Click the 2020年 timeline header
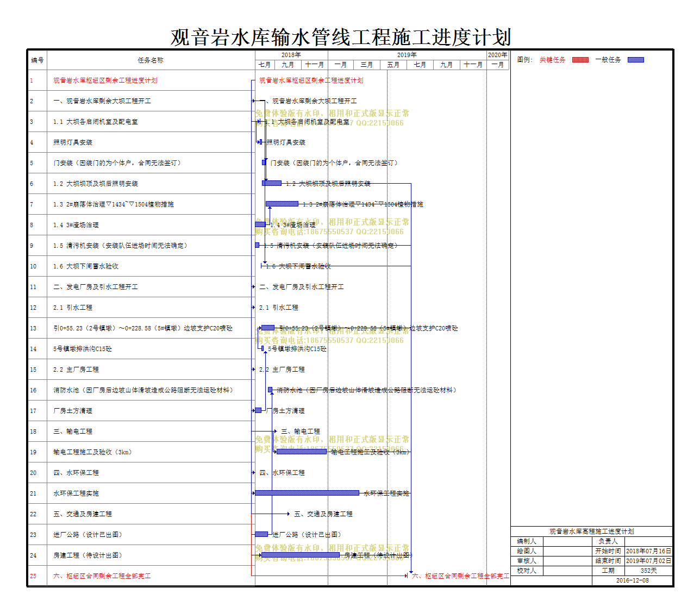 tap(497, 55)
